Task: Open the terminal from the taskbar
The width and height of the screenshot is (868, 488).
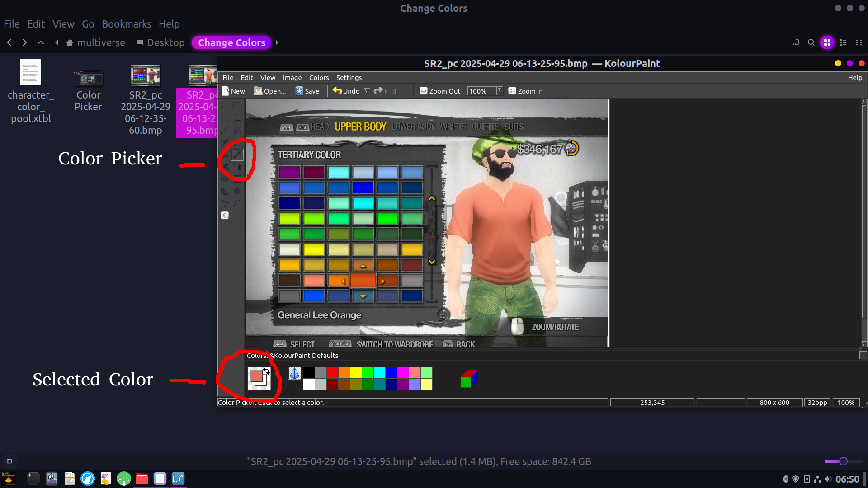Action: (33, 479)
